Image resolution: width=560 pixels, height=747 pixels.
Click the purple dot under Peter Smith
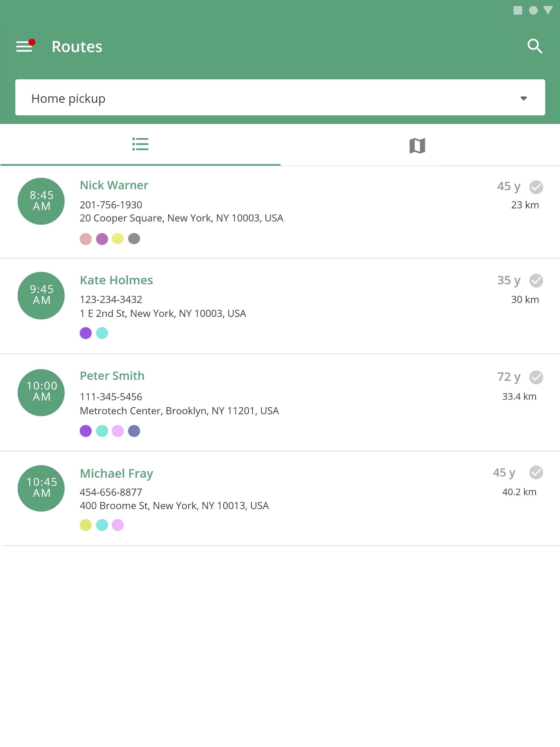tap(86, 431)
